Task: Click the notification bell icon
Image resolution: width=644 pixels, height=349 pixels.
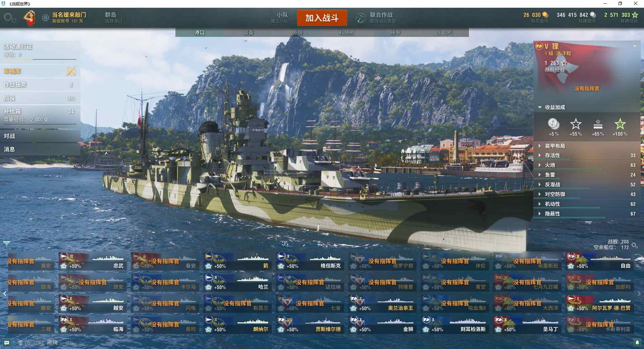Action: (x=637, y=343)
